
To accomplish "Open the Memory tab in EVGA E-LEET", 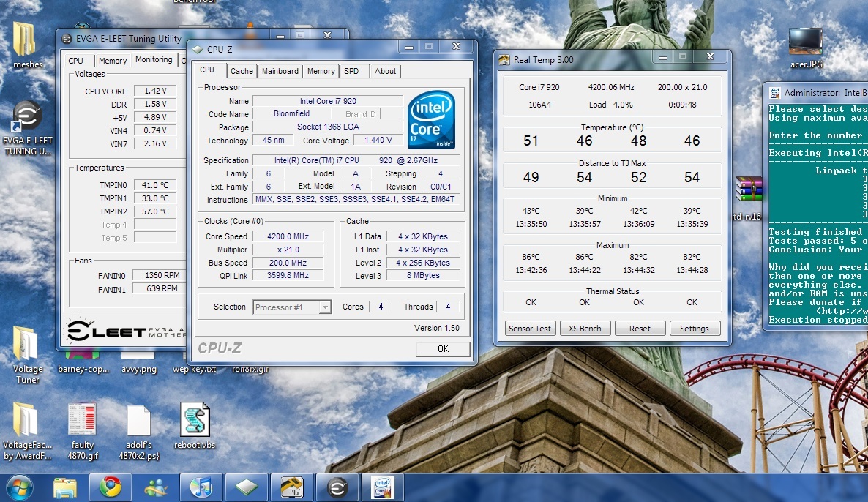I will 113,60.
